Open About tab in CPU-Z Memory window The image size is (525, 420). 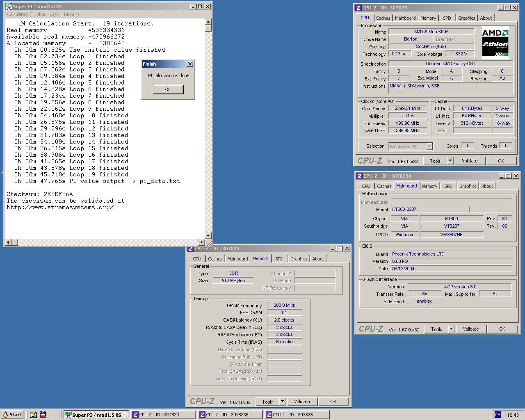click(x=318, y=259)
